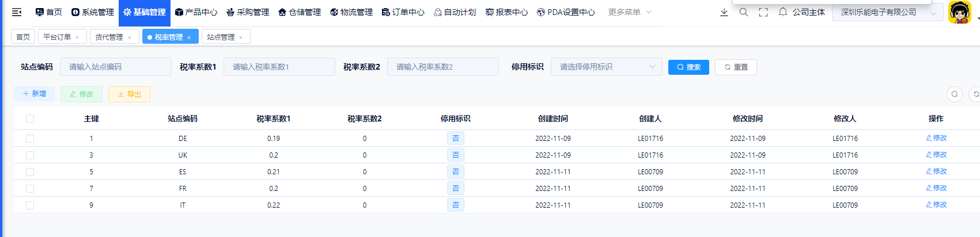The image size is (980, 237).
Task: Close the 货代管理 tab
Action: tap(130, 37)
